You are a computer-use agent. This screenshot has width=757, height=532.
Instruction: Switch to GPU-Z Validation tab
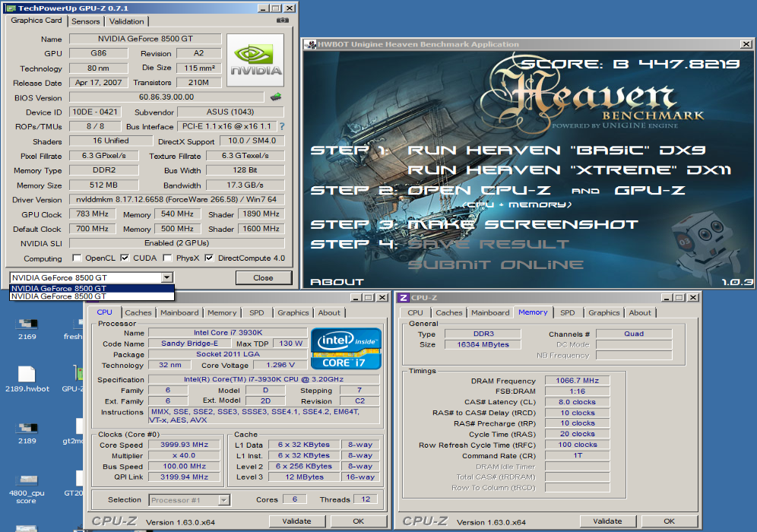[126, 21]
